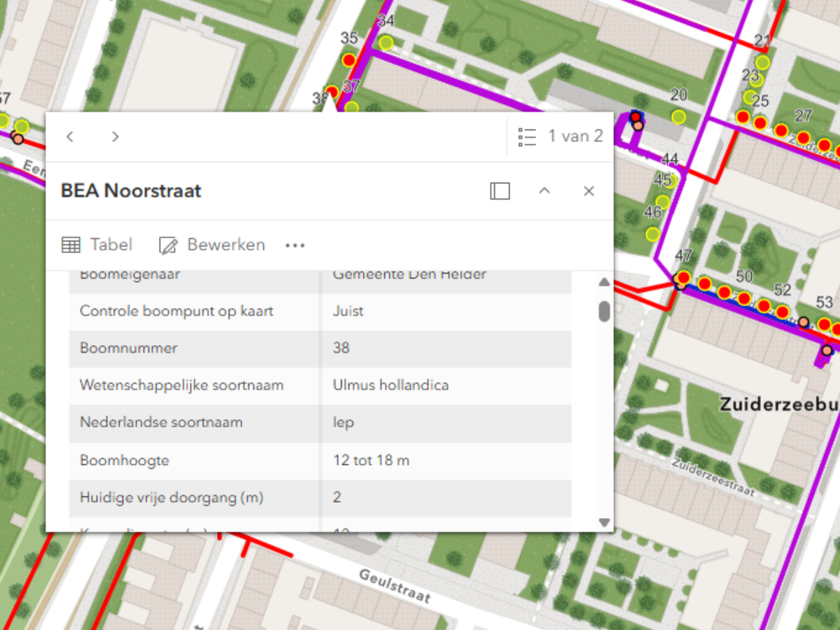Click the attribute table scrollbar thumb
Viewport: 840px width, 630px height.
(x=604, y=311)
